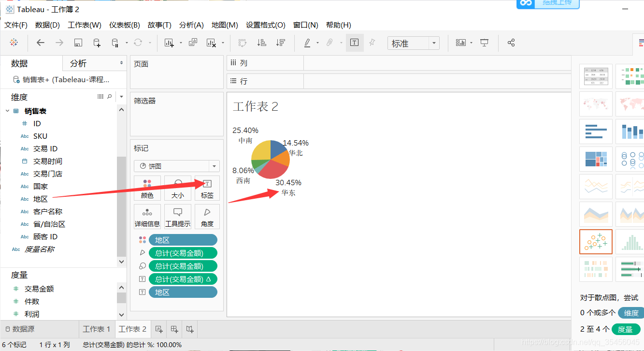Screen dimensions: 644x351
Task: Start presentation mode from the toolbar
Action: point(485,43)
